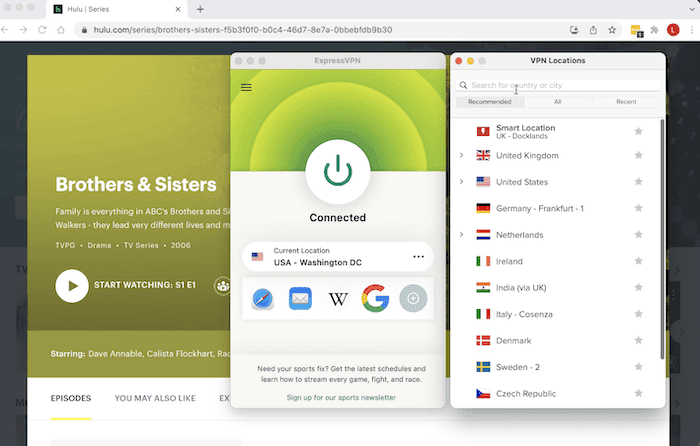Reload the Hulu page
Viewport: 700px width, 446px height.
(x=42, y=30)
